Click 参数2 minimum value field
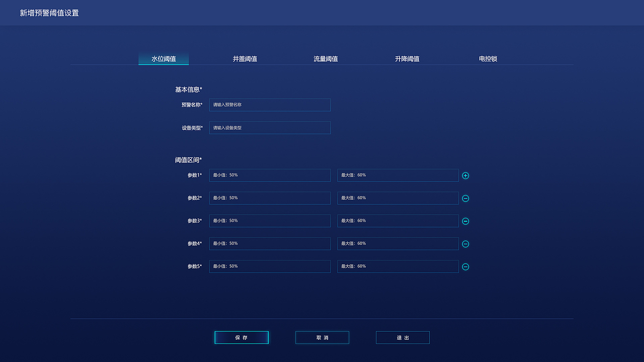 (270, 198)
